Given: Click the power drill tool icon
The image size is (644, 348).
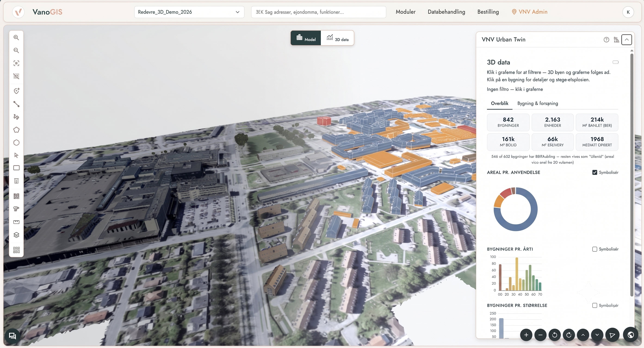Looking at the screenshot, I should tap(16, 209).
